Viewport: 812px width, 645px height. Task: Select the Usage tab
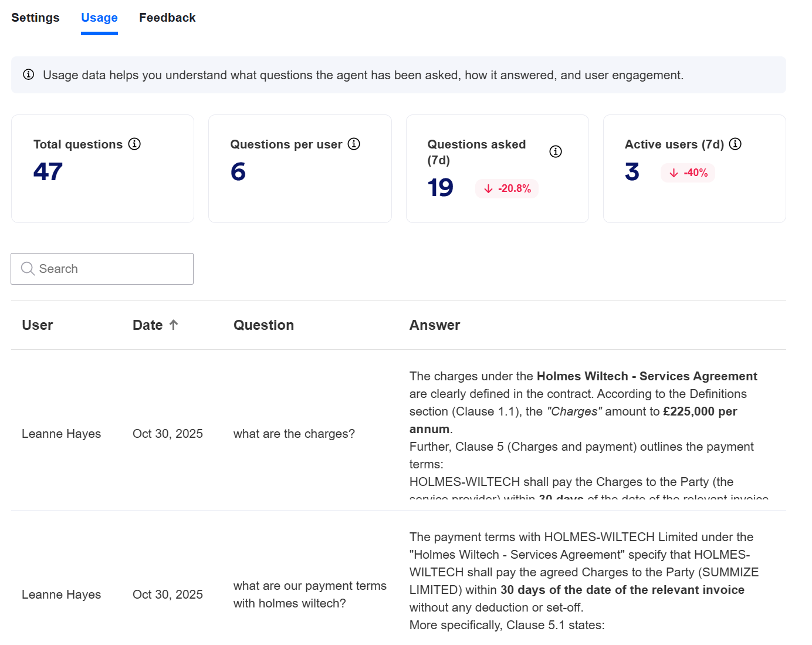[x=99, y=18]
